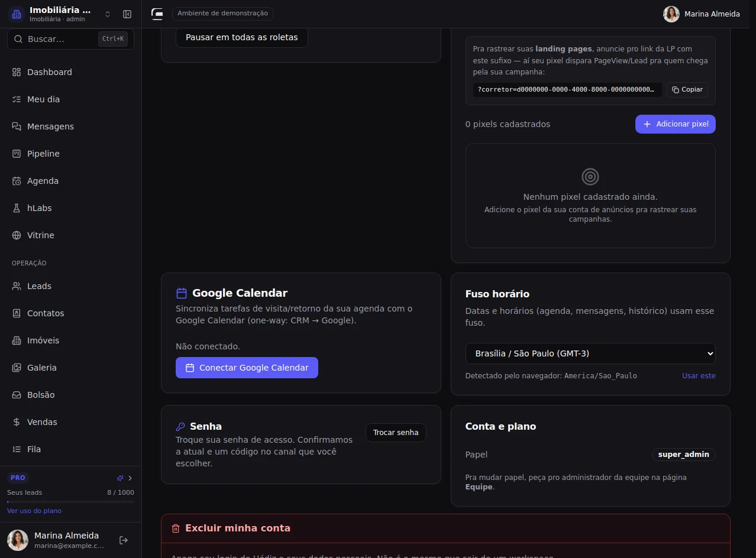This screenshot has width=756, height=558.
Task: Open hLabs section
Action: pos(70,208)
